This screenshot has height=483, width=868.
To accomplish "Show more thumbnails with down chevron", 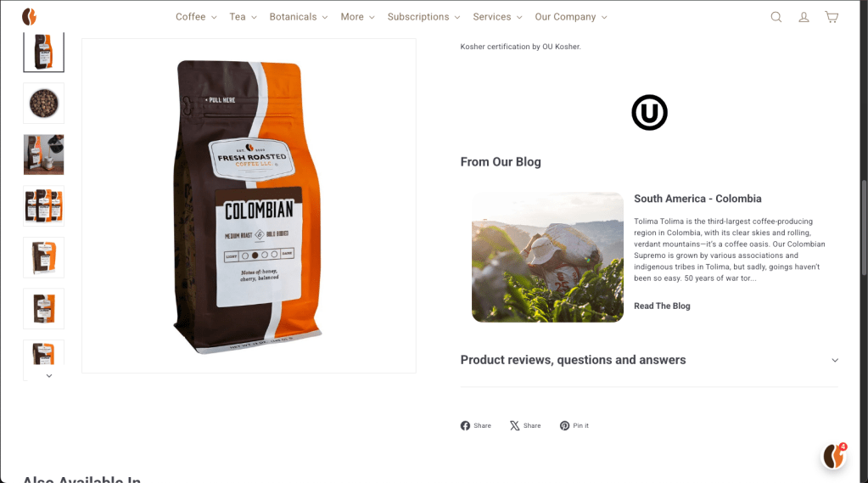I will (49, 375).
